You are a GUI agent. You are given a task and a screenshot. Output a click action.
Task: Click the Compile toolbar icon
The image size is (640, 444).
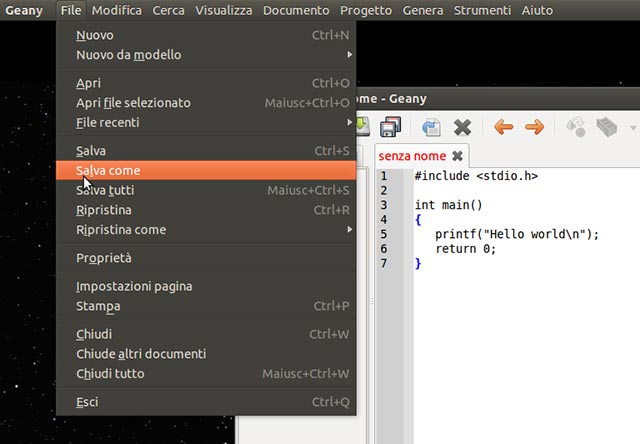pos(576,127)
